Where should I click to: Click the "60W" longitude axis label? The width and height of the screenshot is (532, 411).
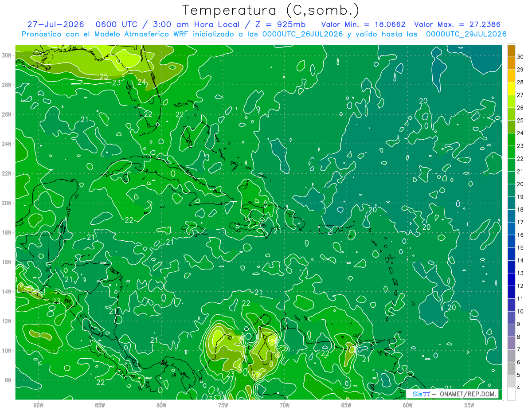tap(408, 405)
